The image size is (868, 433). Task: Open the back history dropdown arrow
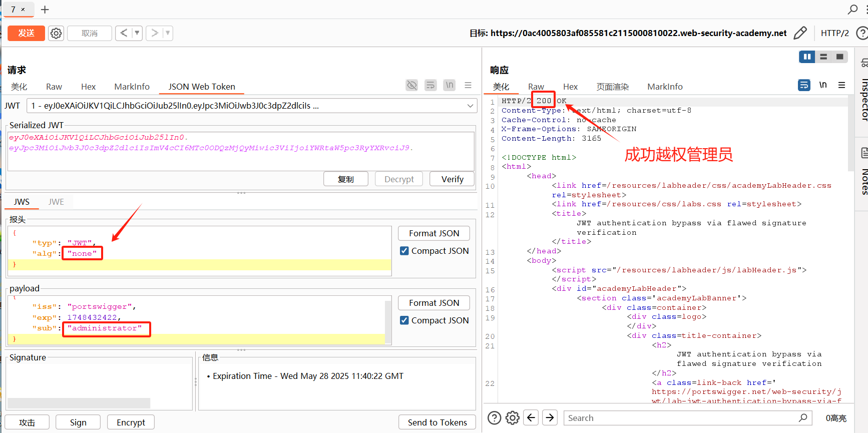pos(137,33)
